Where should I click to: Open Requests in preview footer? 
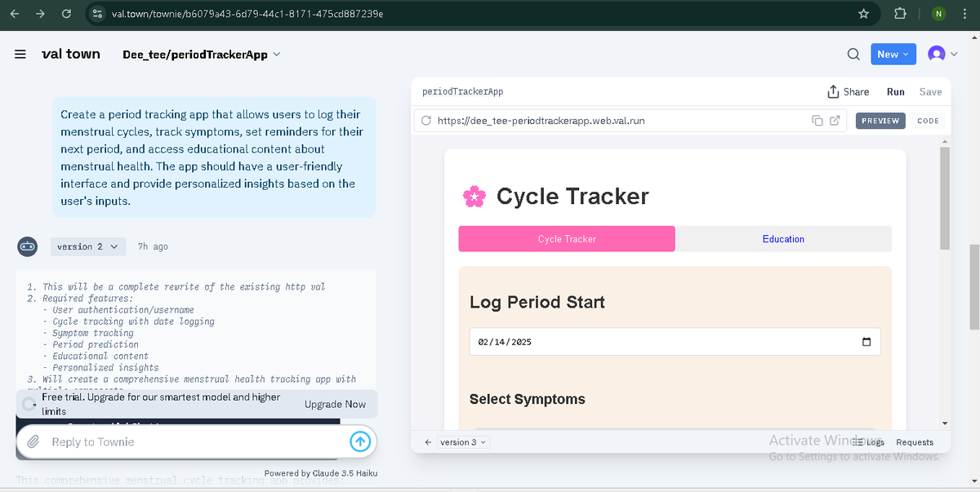pos(915,442)
